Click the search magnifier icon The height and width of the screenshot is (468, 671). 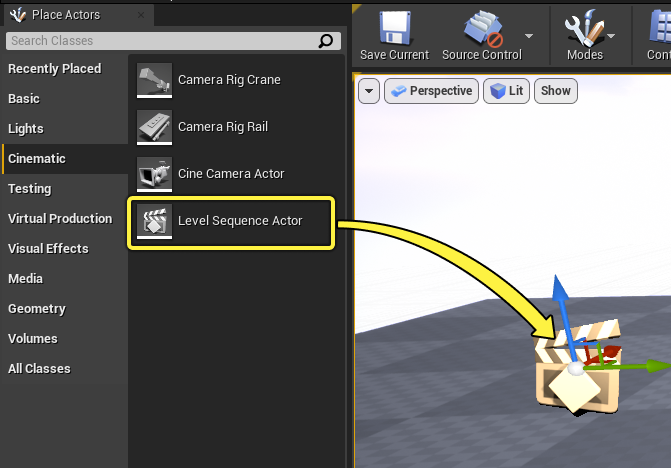pyautogui.click(x=326, y=41)
